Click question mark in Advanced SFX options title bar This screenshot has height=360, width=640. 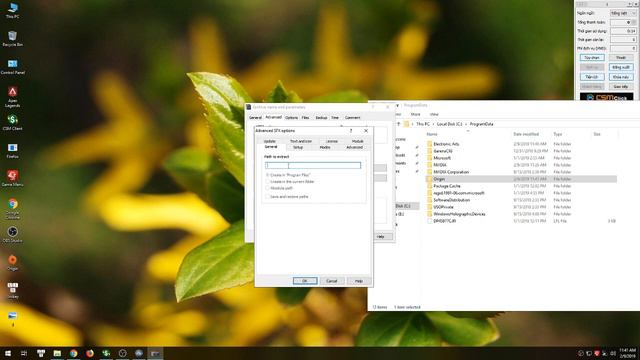pos(351,131)
